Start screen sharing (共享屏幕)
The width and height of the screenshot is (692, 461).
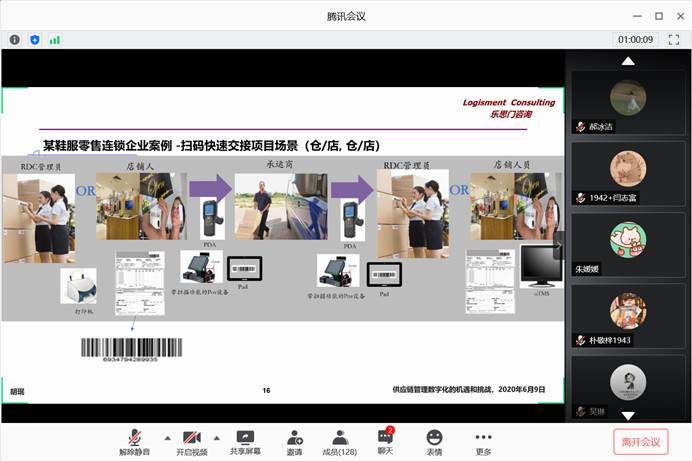point(244,441)
